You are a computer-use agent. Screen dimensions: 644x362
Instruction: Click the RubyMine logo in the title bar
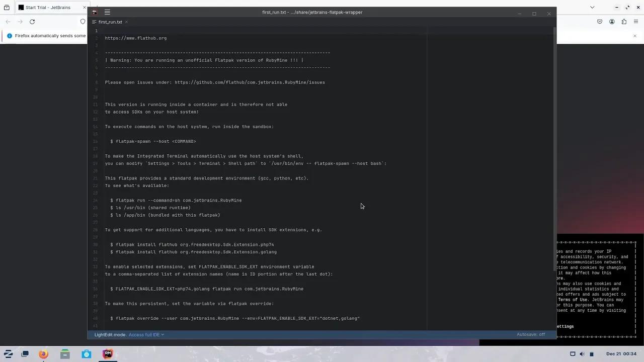click(x=94, y=12)
